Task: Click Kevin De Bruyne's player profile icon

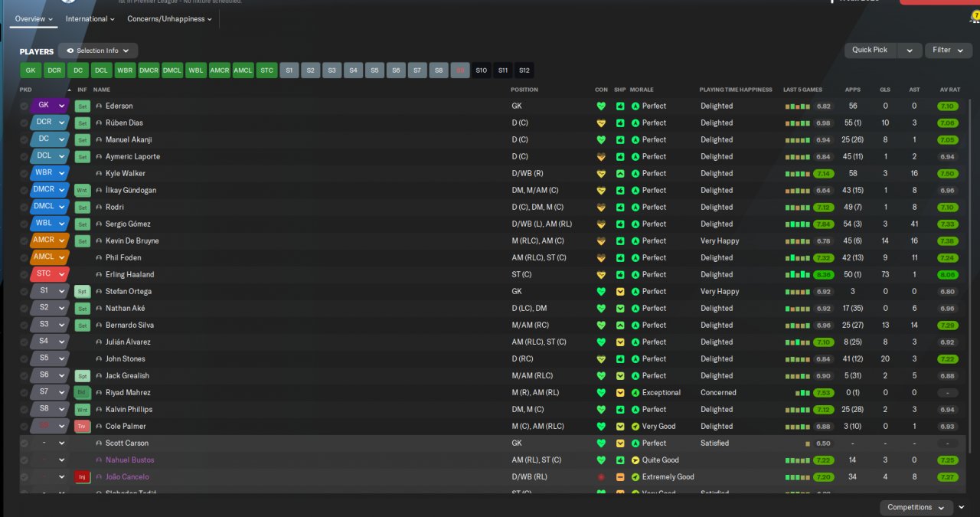Action: pyautogui.click(x=99, y=241)
